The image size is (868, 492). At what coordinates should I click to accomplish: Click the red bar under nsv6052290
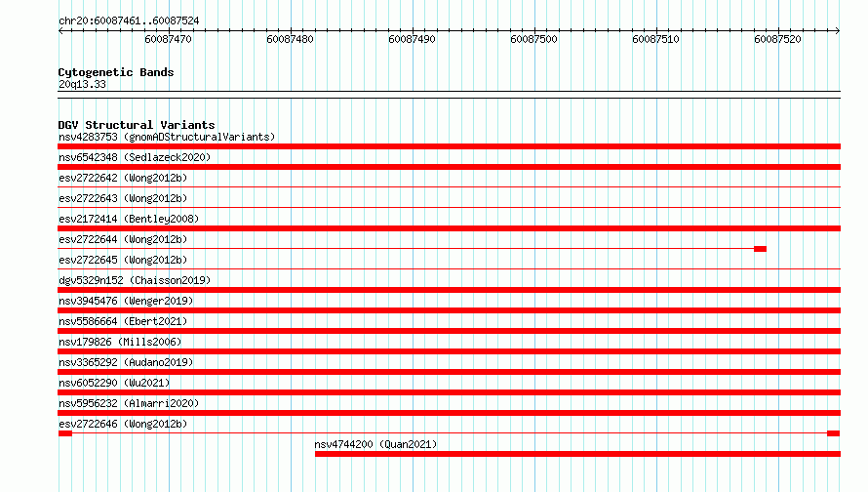449,392
